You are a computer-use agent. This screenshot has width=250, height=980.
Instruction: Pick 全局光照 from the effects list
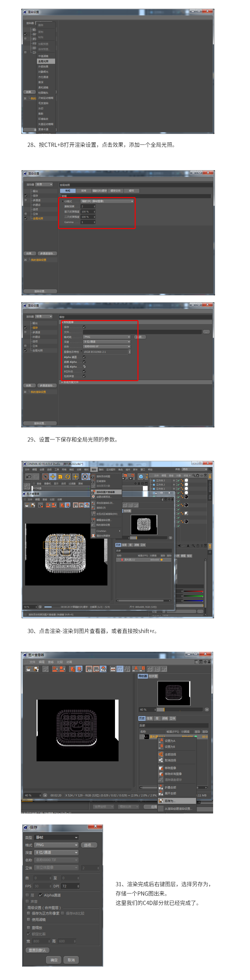pyautogui.click(x=46, y=61)
